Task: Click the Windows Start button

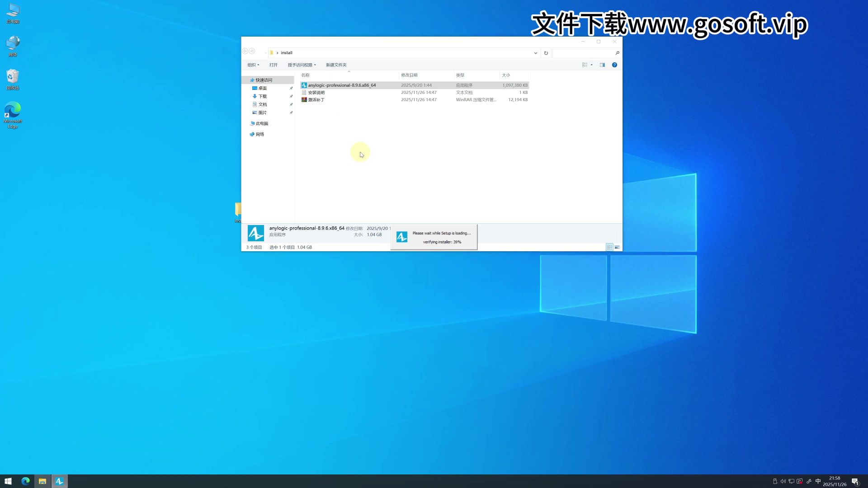Action: coord(8,481)
